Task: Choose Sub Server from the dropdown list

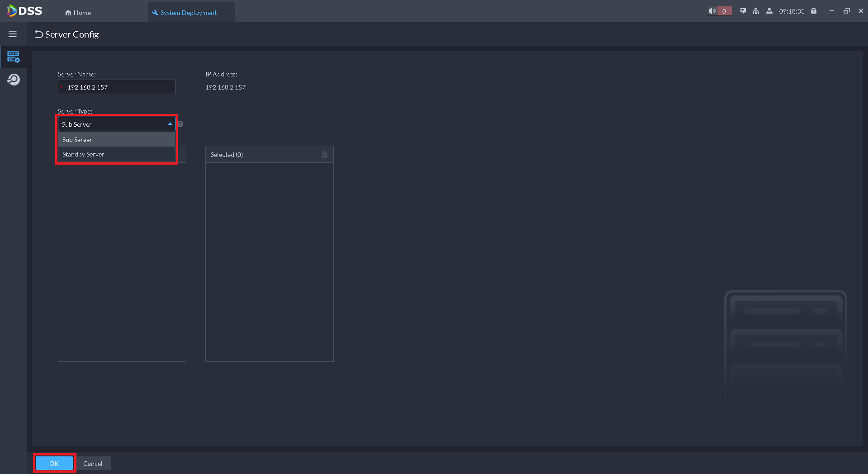Action: click(x=117, y=140)
